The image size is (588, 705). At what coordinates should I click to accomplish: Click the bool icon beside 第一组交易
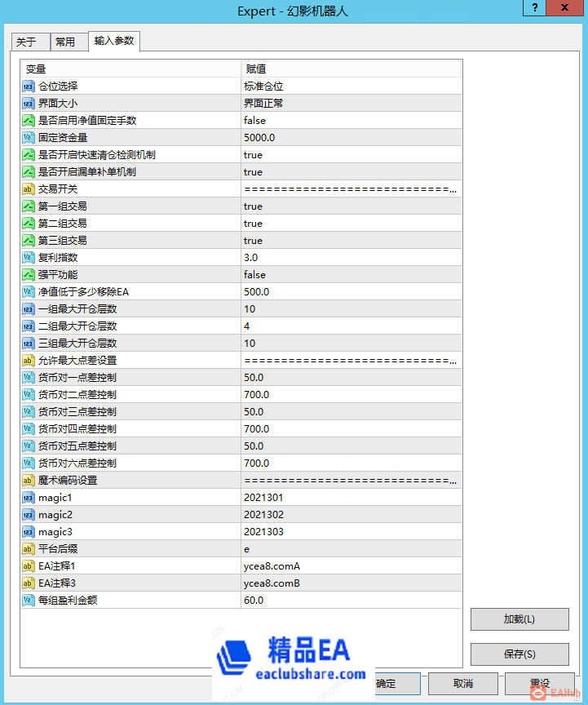28,206
